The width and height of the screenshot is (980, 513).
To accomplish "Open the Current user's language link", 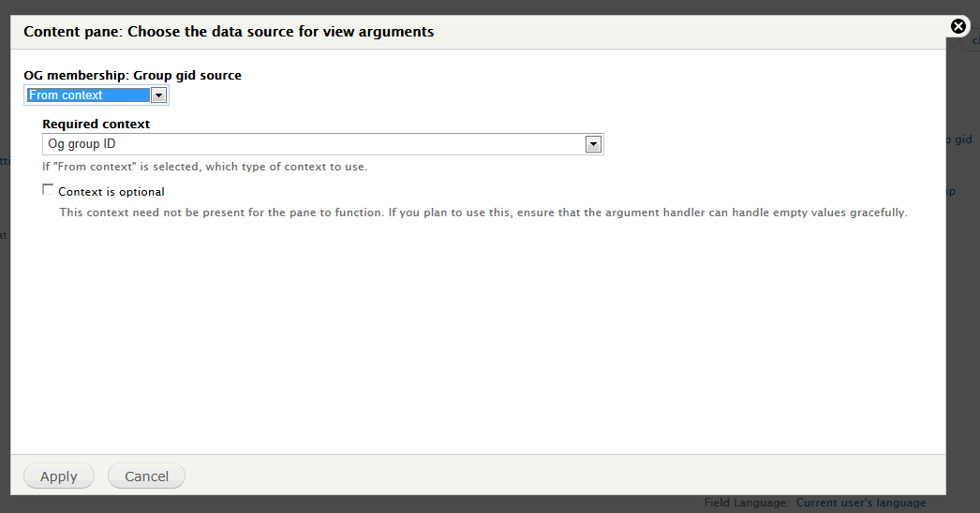I will coord(860,503).
